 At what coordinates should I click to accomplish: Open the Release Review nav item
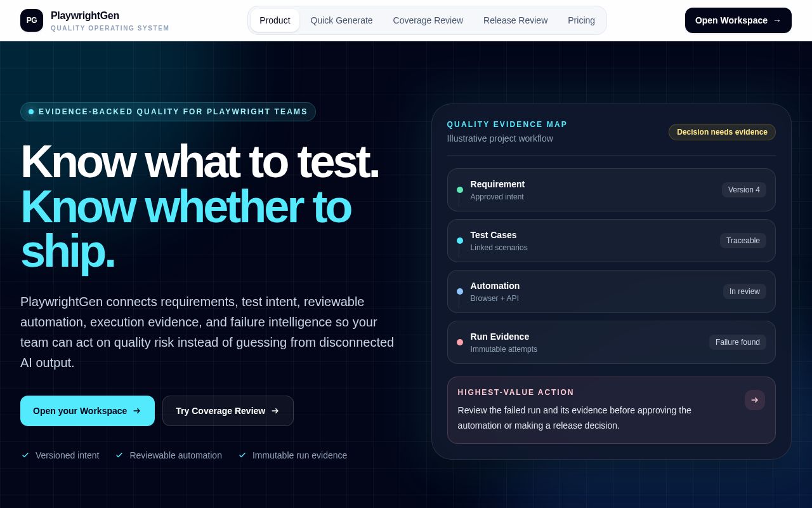515,20
